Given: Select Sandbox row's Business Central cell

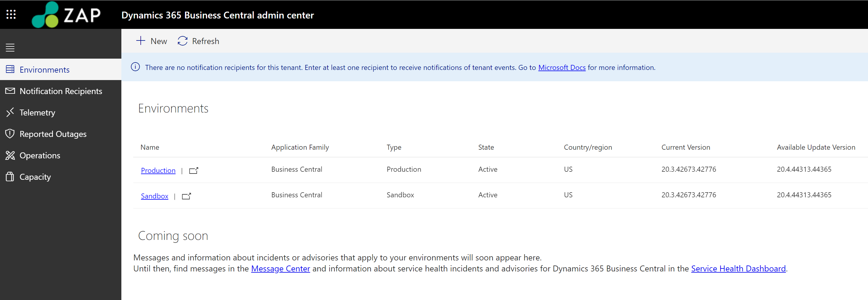Looking at the screenshot, I should (x=297, y=195).
